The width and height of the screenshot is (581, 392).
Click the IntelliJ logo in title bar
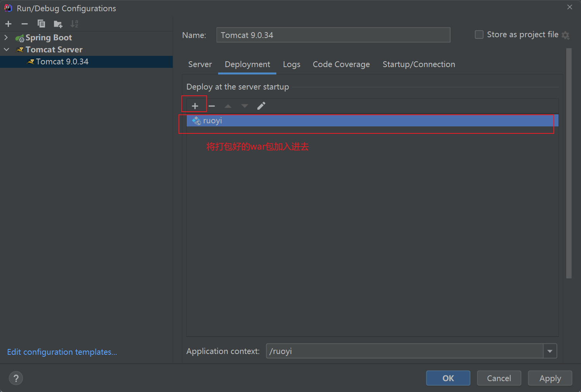click(8, 8)
